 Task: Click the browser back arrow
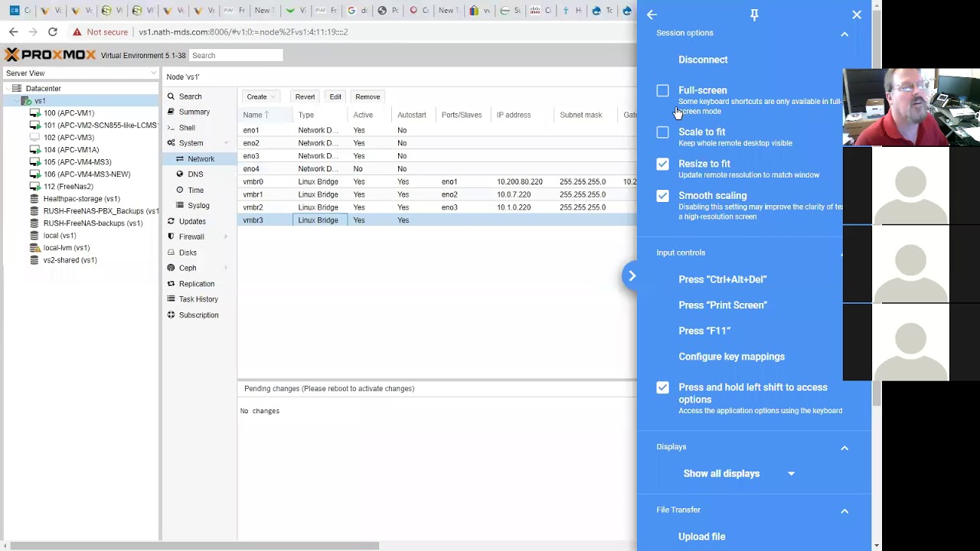click(x=13, y=32)
